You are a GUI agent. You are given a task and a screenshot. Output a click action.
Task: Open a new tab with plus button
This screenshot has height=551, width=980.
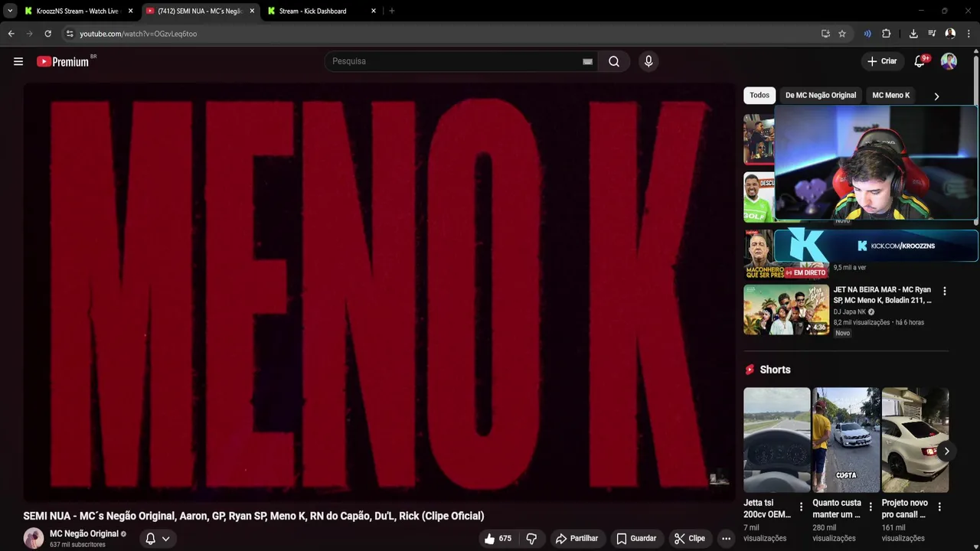(391, 11)
